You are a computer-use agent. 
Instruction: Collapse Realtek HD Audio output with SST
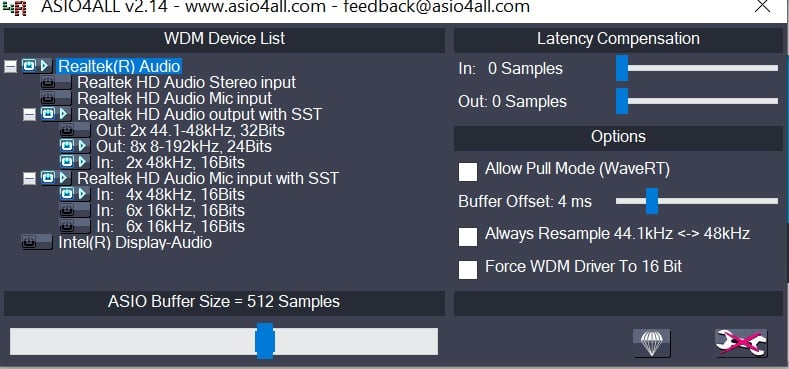(30, 115)
